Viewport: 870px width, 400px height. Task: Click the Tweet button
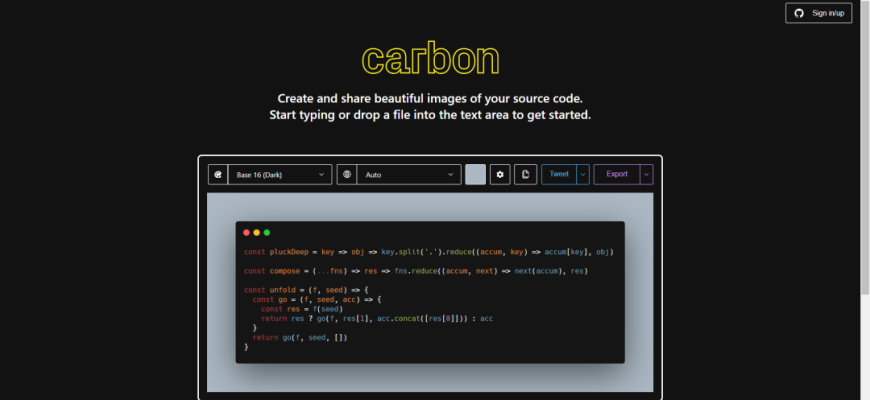[x=559, y=174]
